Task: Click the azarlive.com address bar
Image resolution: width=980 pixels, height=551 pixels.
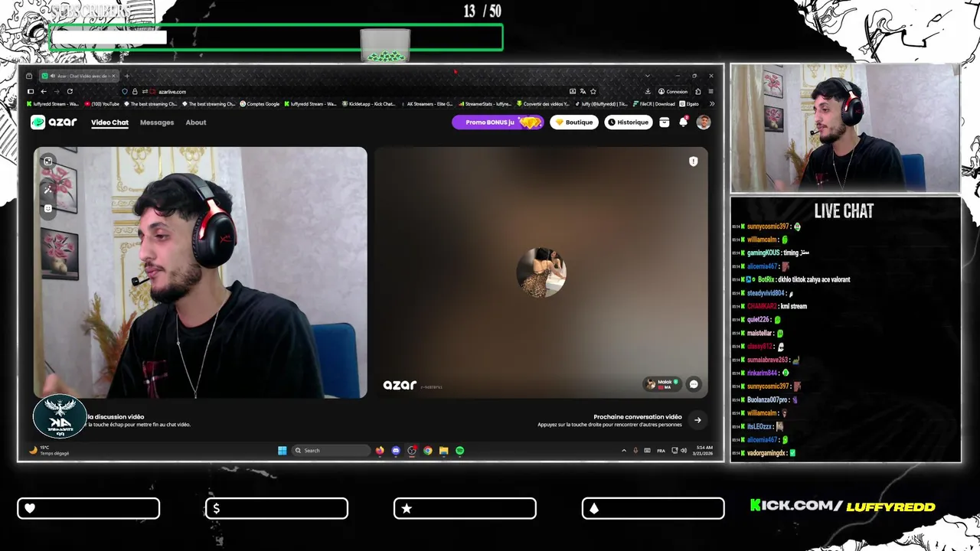Action: (345, 91)
